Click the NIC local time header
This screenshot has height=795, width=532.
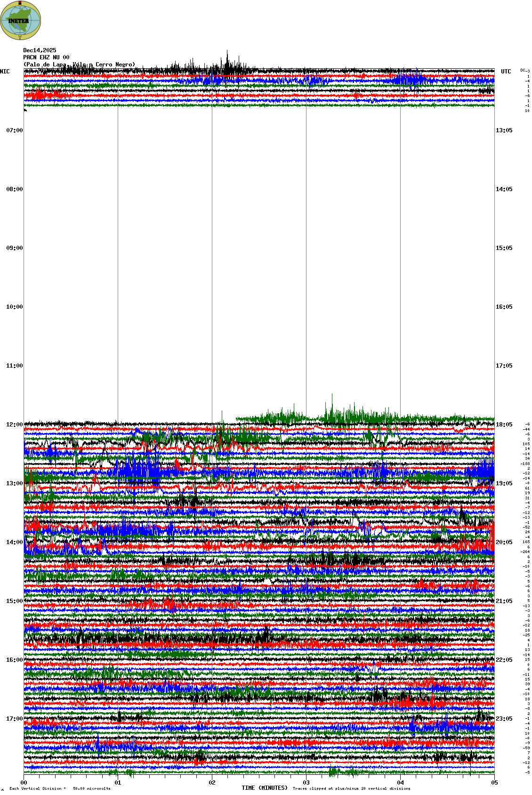pos(5,72)
